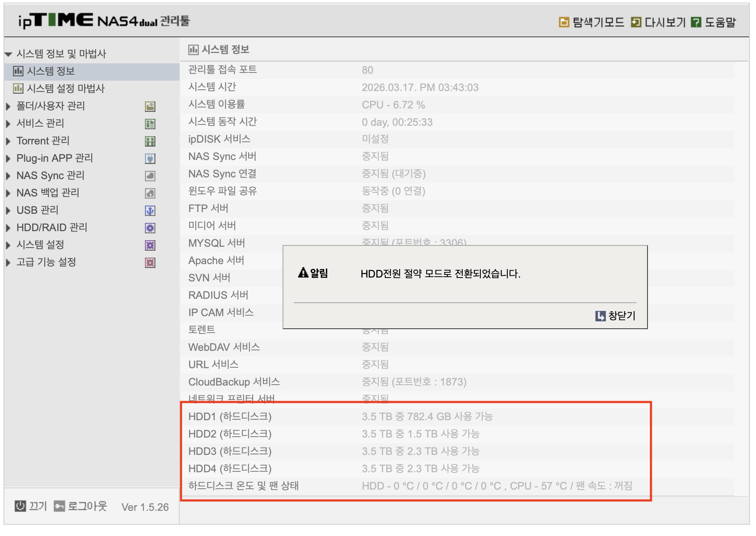Expand the 서비스 관리 menu

pos(8,124)
